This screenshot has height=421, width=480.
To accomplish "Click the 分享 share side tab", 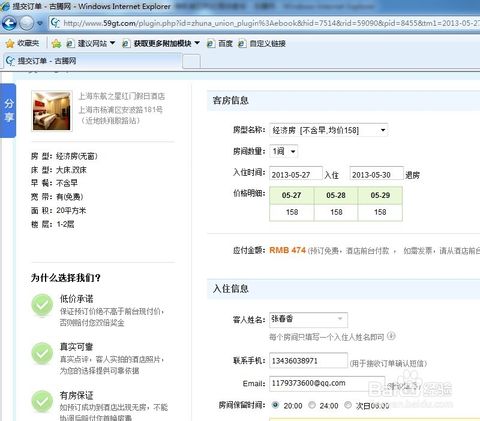I will (x=8, y=111).
